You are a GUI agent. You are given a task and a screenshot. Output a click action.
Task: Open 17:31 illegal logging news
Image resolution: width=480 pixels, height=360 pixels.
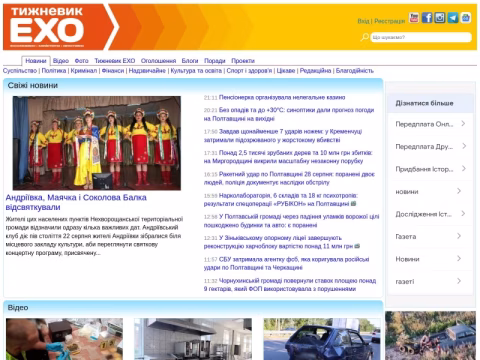click(x=288, y=157)
